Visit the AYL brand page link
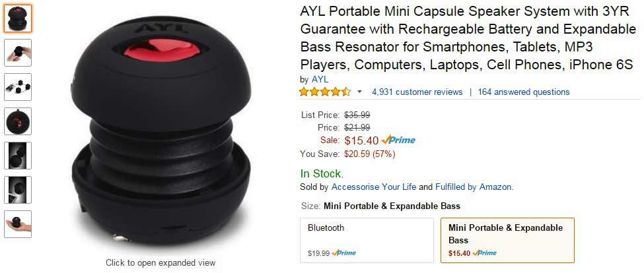644x273 pixels. (x=320, y=80)
